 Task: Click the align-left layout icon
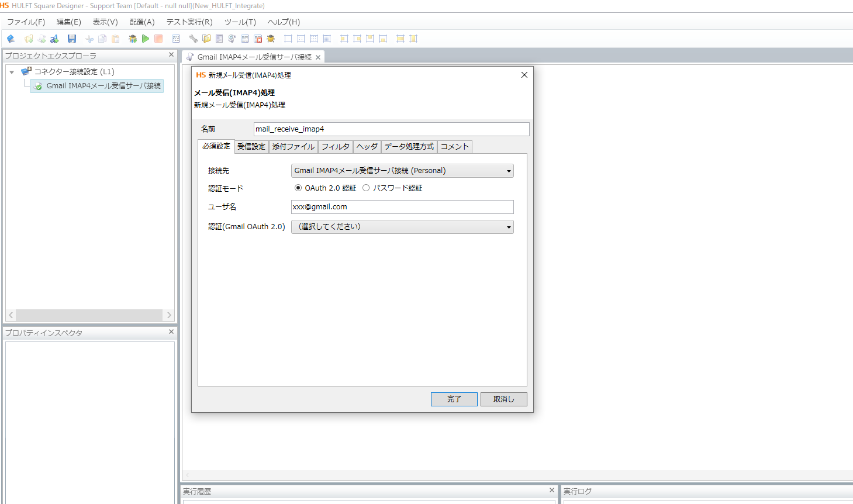click(344, 39)
